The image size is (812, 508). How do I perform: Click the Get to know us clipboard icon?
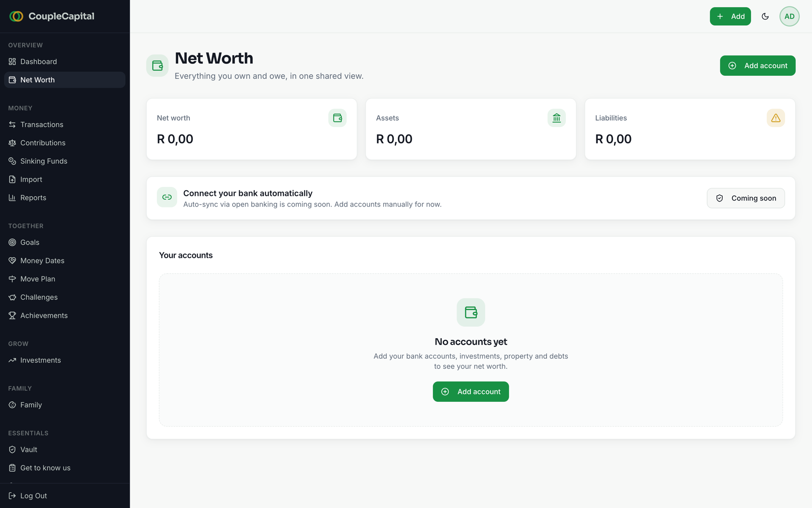point(12,468)
